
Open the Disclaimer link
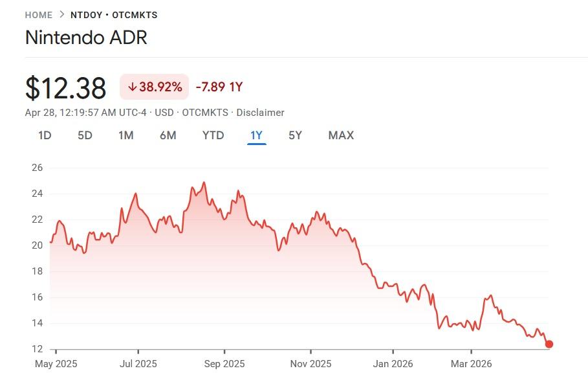[x=260, y=113]
